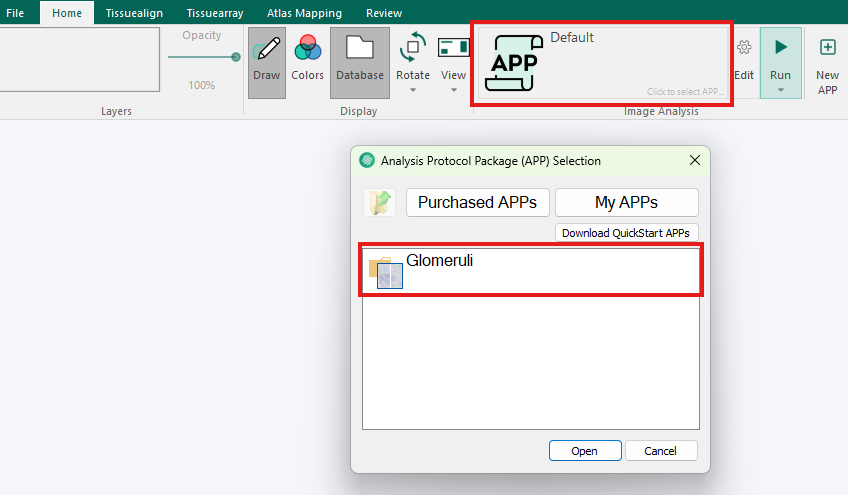Click the folder up icon in dialog

pos(380,203)
